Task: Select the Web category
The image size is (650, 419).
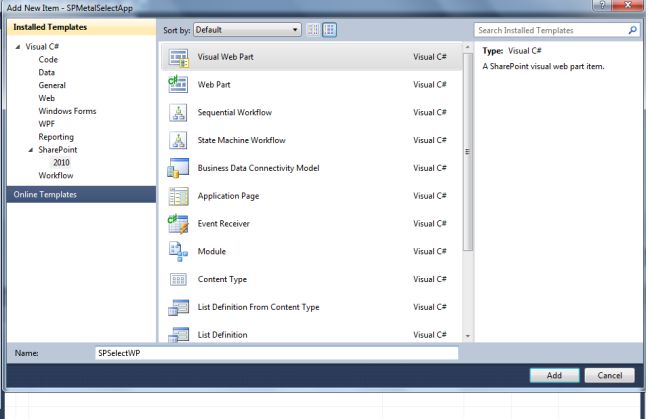Action: click(x=46, y=98)
